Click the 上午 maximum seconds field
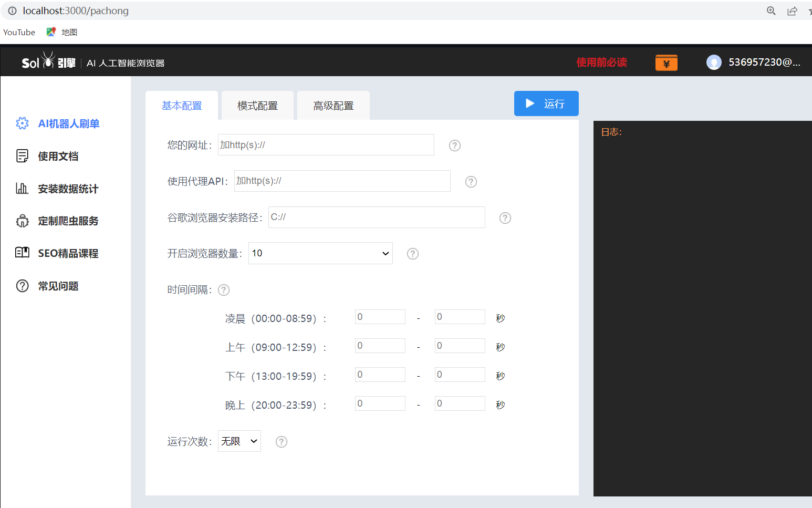Image resolution: width=812 pixels, height=508 pixels. coord(460,346)
